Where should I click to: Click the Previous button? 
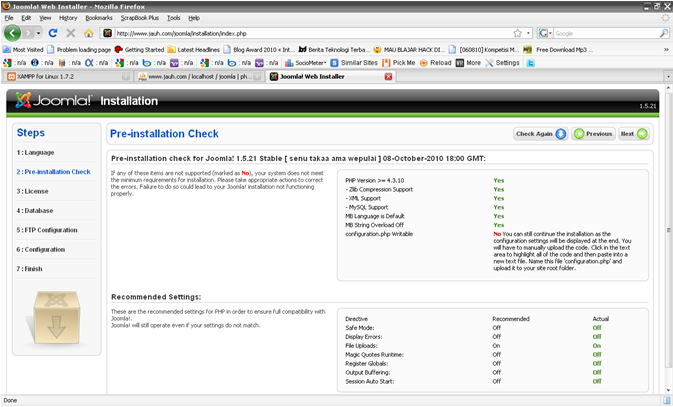pyautogui.click(x=594, y=134)
